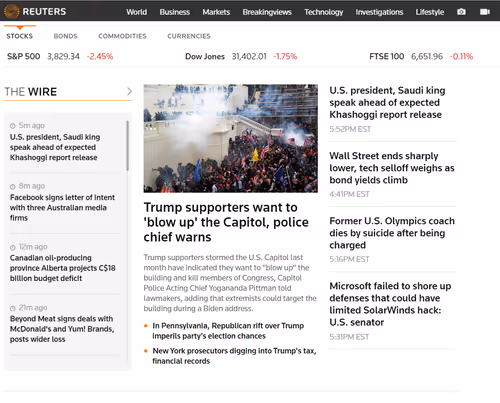This screenshot has width=500, height=403.
Task: Click the clock icon beside 8m ago
Action: point(13,187)
